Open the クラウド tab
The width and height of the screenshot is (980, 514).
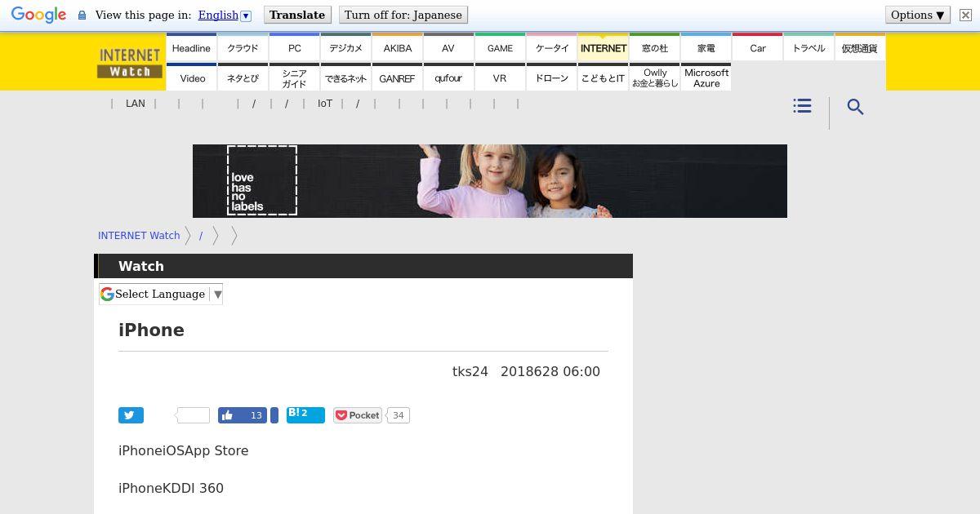pyautogui.click(x=243, y=47)
